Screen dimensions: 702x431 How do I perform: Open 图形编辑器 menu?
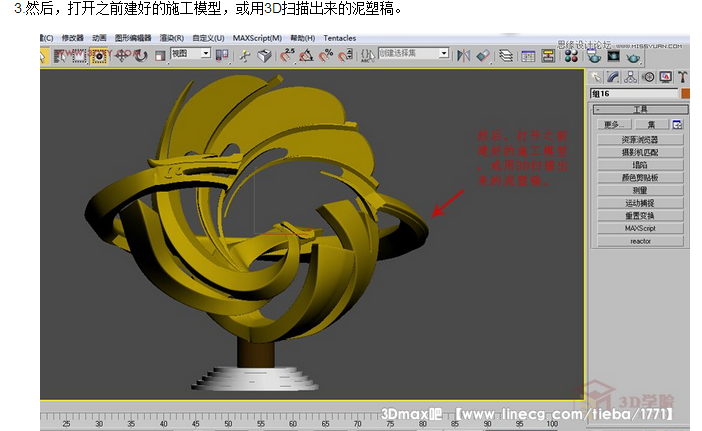(x=133, y=38)
